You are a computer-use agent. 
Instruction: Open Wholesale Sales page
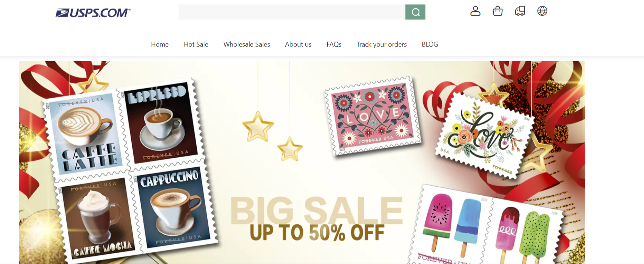tap(247, 45)
